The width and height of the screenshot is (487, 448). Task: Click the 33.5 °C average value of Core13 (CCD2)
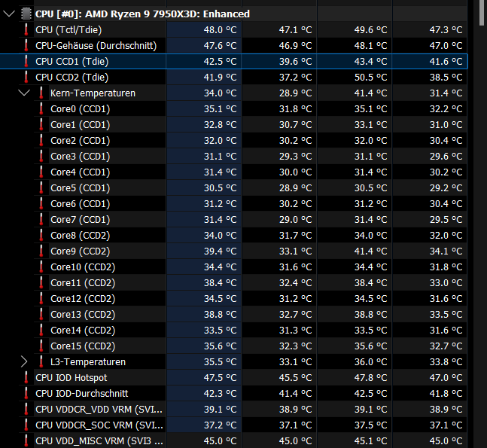[x=446, y=315]
